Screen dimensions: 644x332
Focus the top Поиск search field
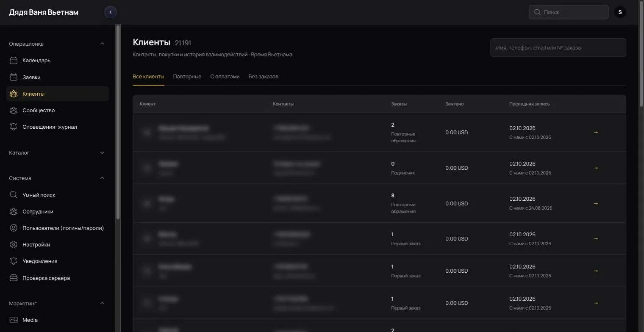[569, 12]
